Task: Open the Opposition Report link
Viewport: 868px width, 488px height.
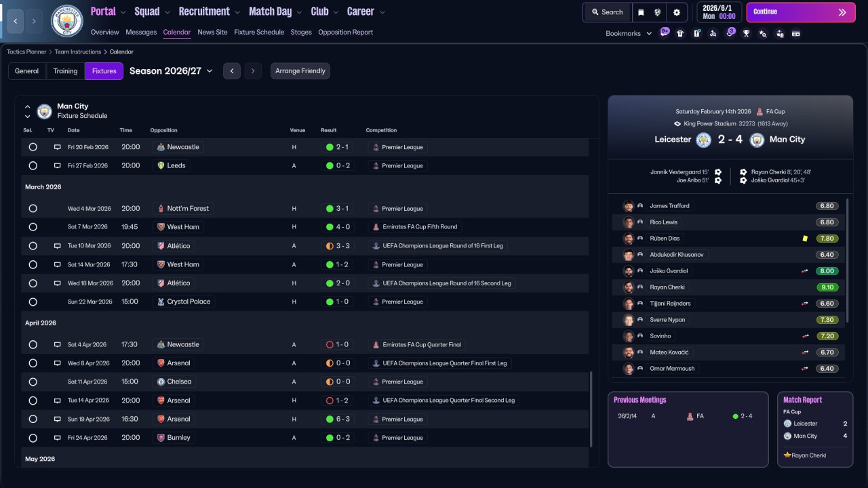Action: [x=345, y=32]
